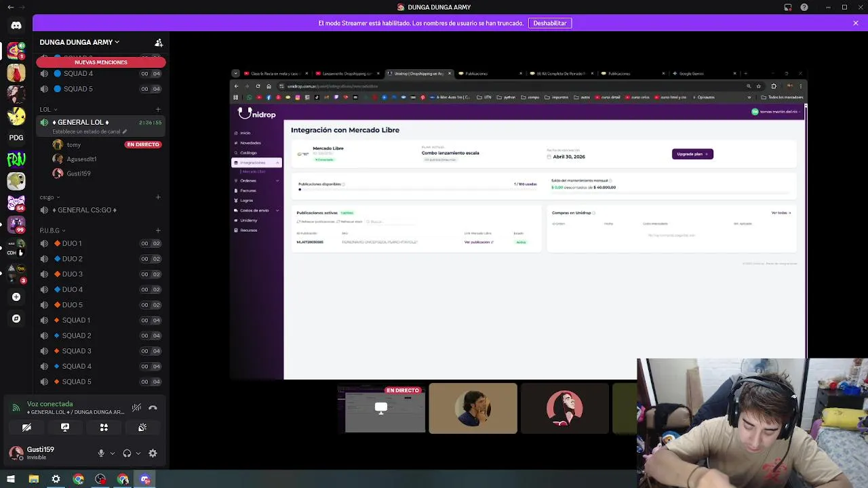
Task: Jump to NUEVAS MENCIONES
Action: pyautogui.click(x=101, y=62)
